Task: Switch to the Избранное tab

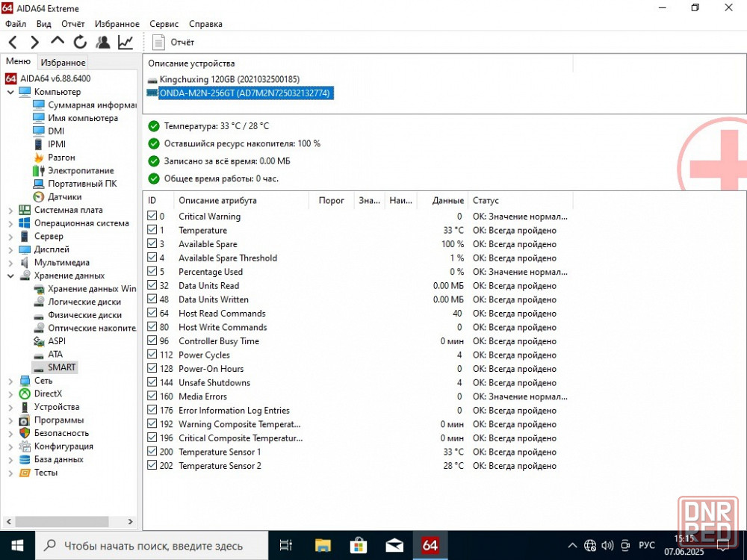Action: 63,63
